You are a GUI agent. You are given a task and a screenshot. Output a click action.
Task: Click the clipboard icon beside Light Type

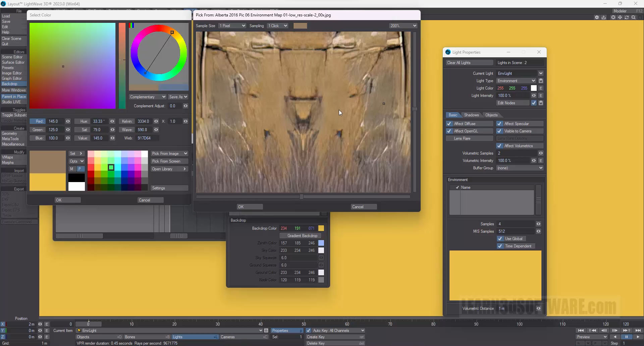pyautogui.click(x=541, y=81)
